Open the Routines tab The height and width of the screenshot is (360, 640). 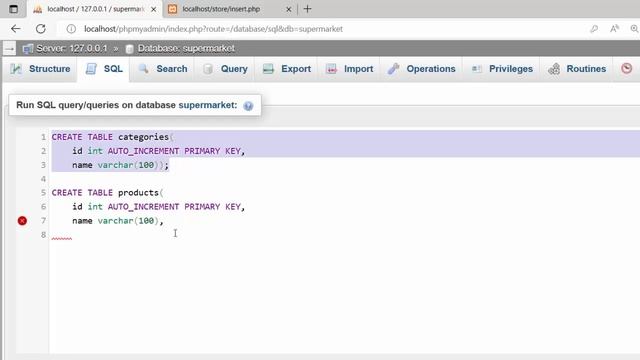pos(577,69)
